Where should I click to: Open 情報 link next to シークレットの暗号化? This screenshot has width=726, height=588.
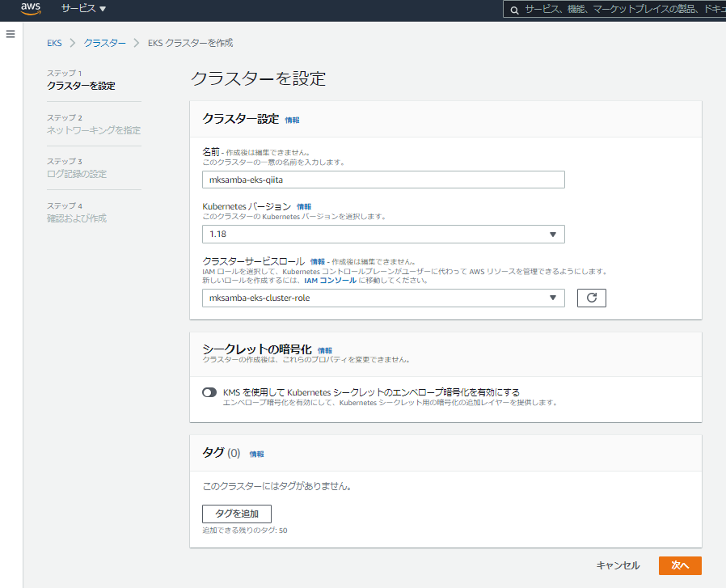click(x=324, y=351)
